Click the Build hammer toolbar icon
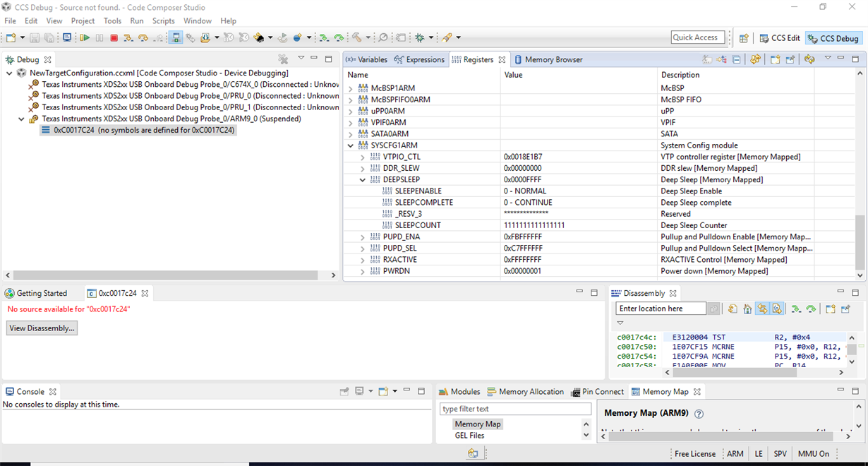 (x=357, y=37)
